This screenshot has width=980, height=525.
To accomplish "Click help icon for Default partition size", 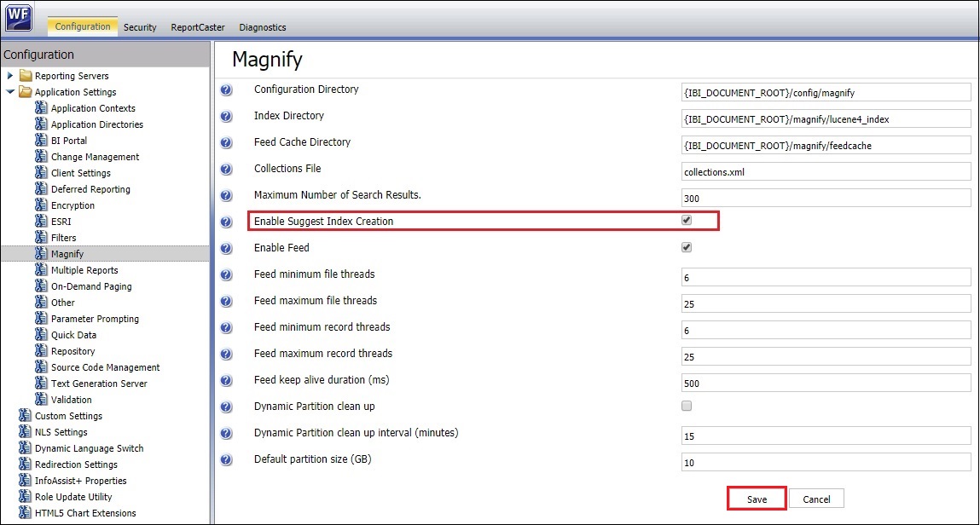I will (x=226, y=460).
